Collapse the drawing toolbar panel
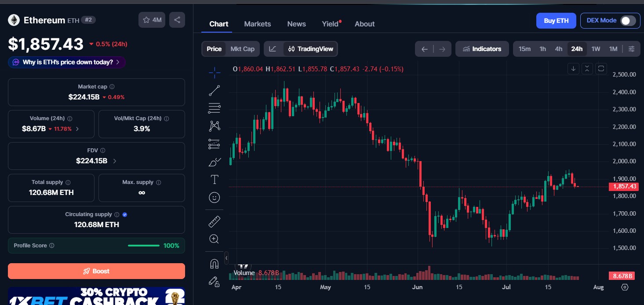The image size is (644, 305). (x=226, y=257)
